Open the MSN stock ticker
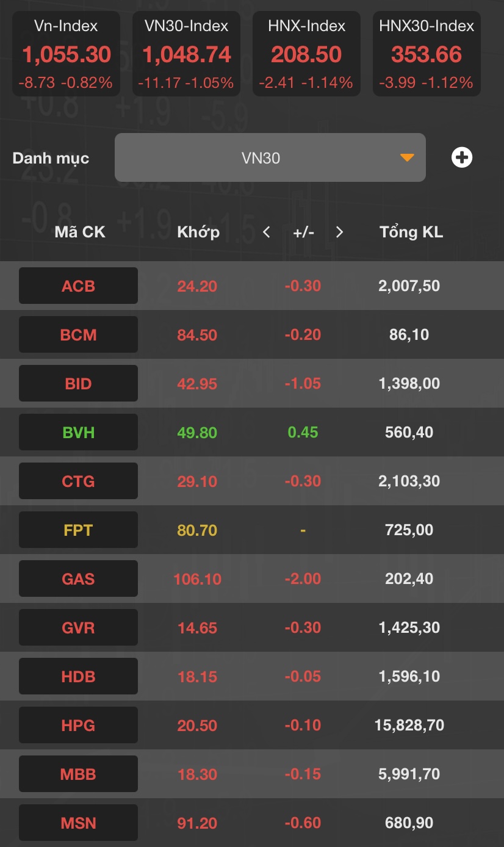This screenshot has width=504, height=847. click(x=78, y=823)
